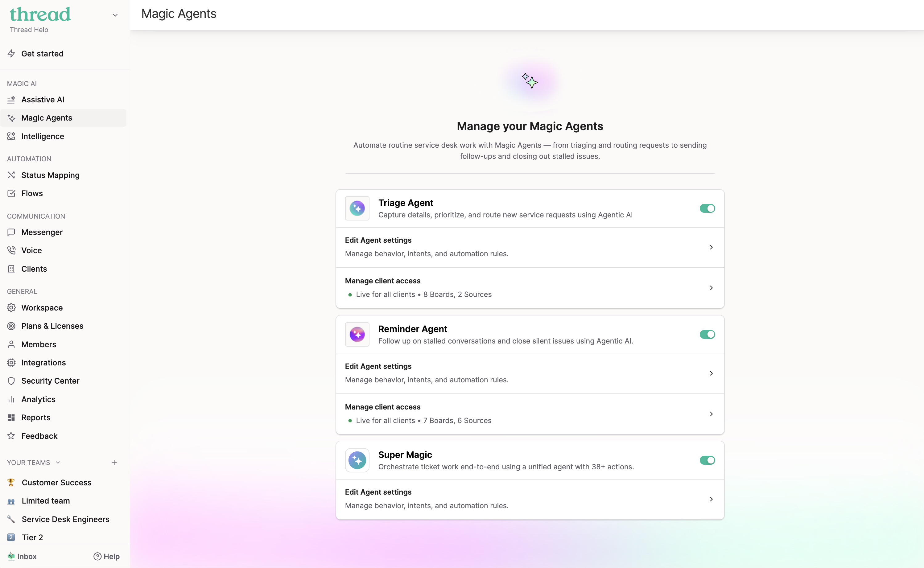
Task: Click the Reminder Agent avatar icon
Action: pyautogui.click(x=357, y=334)
